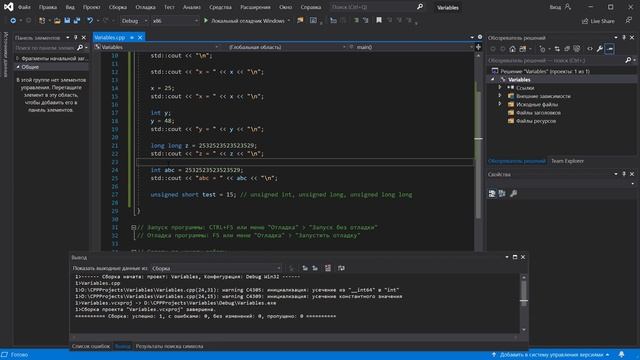Toggle Preview Selected Items in Solution Explorer
This screenshot has height=360, width=640.
(x=609, y=49)
